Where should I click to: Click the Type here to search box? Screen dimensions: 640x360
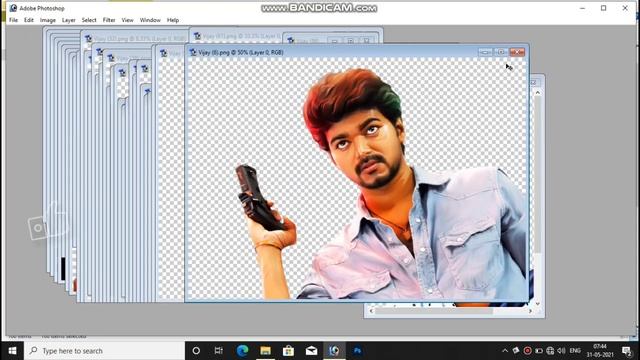104,351
